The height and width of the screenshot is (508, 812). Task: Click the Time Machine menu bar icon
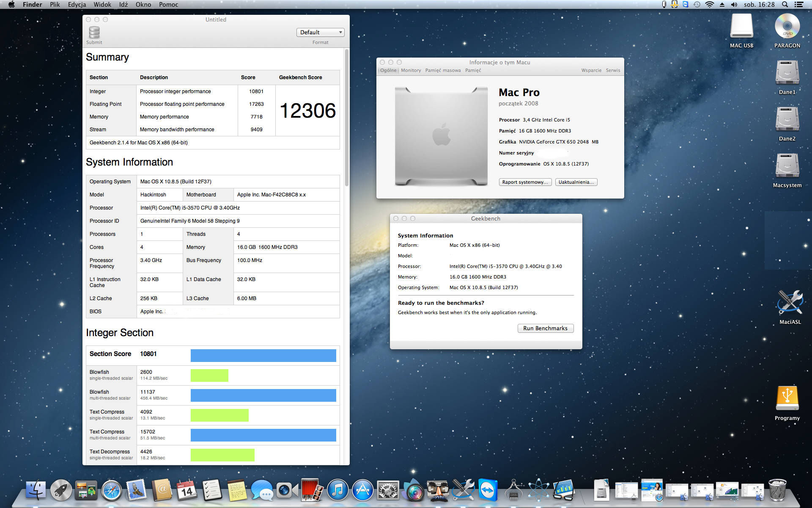[x=697, y=5]
